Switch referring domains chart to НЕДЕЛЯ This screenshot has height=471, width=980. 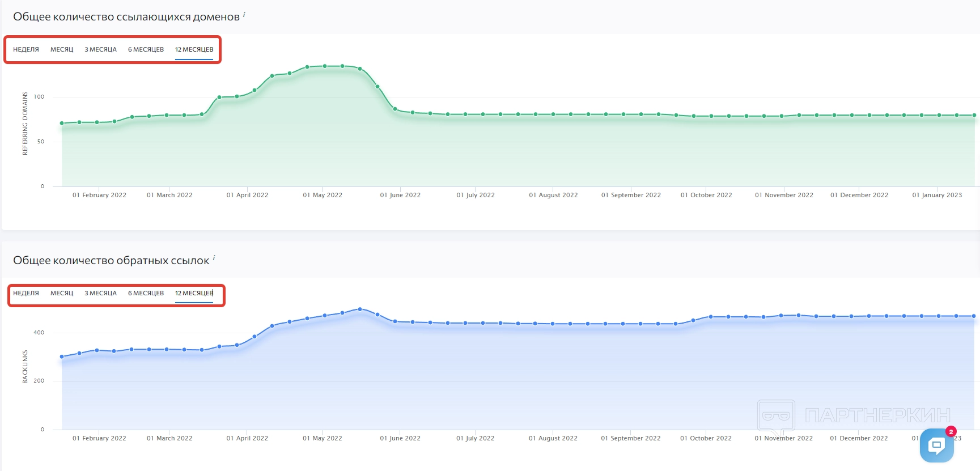(26, 49)
